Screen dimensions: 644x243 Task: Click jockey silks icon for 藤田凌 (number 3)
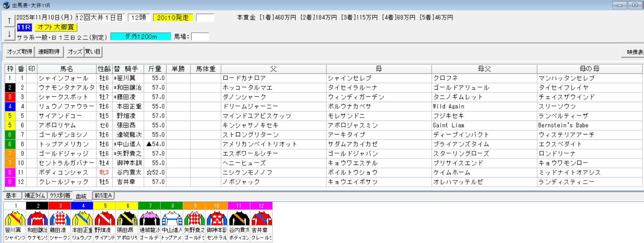[60, 219]
